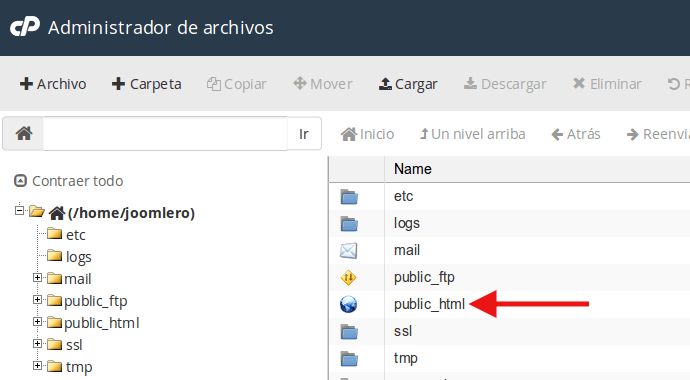Image resolution: width=690 pixels, height=380 pixels.
Task: Select the public_html row in file list
Action: click(x=509, y=304)
